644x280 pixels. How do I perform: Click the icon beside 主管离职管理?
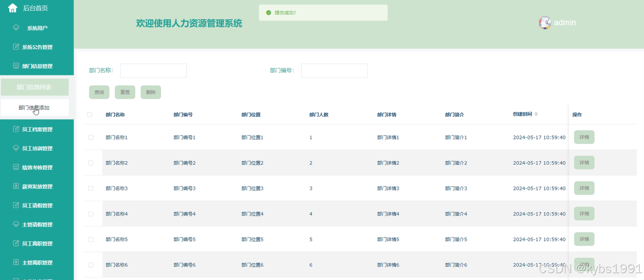16,262
